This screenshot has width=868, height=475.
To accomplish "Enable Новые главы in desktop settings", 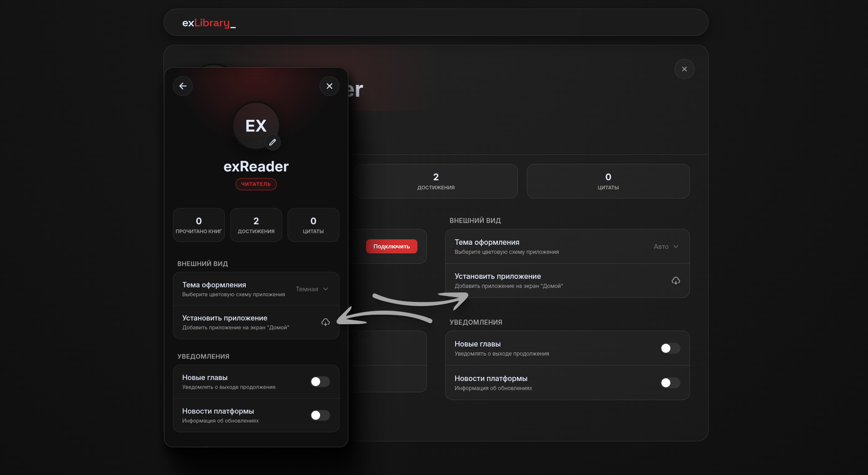I will pos(670,348).
